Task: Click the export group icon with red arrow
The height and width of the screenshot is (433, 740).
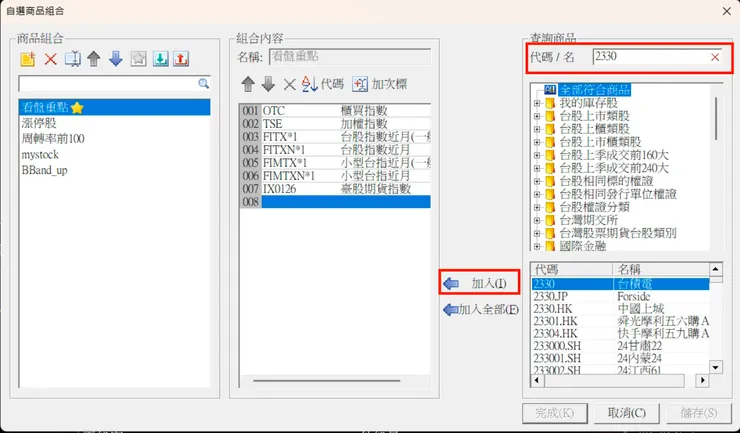Action: tap(181, 59)
